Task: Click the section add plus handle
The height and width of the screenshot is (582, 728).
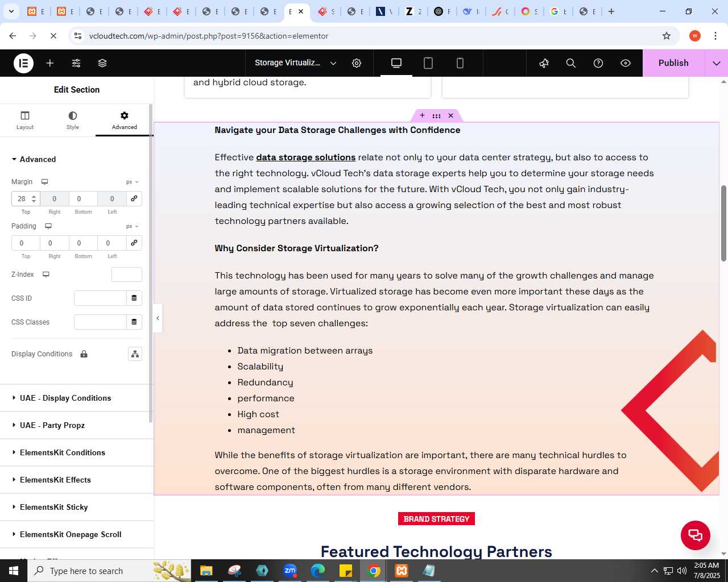Action: tap(422, 115)
